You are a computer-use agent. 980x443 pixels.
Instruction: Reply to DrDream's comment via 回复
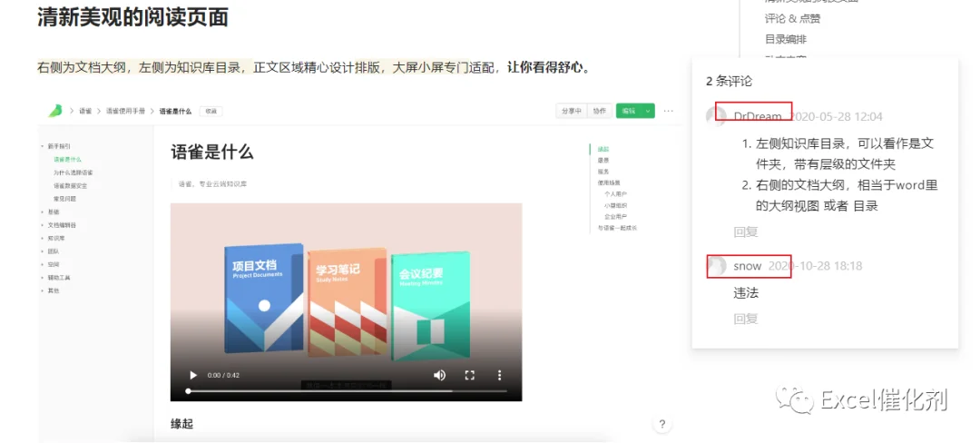[746, 231]
